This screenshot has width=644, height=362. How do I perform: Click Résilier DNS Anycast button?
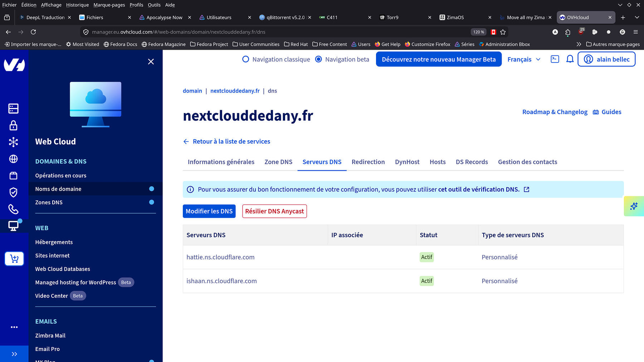pyautogui.click(x=274, y=211)
